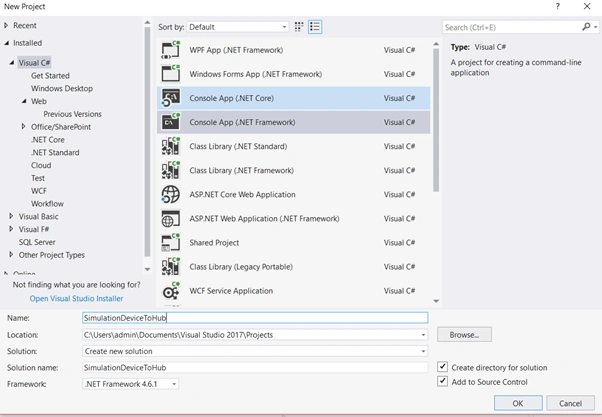The image size is (602, 417).
Task: Expand the Recent node
Action: (6, 26)
